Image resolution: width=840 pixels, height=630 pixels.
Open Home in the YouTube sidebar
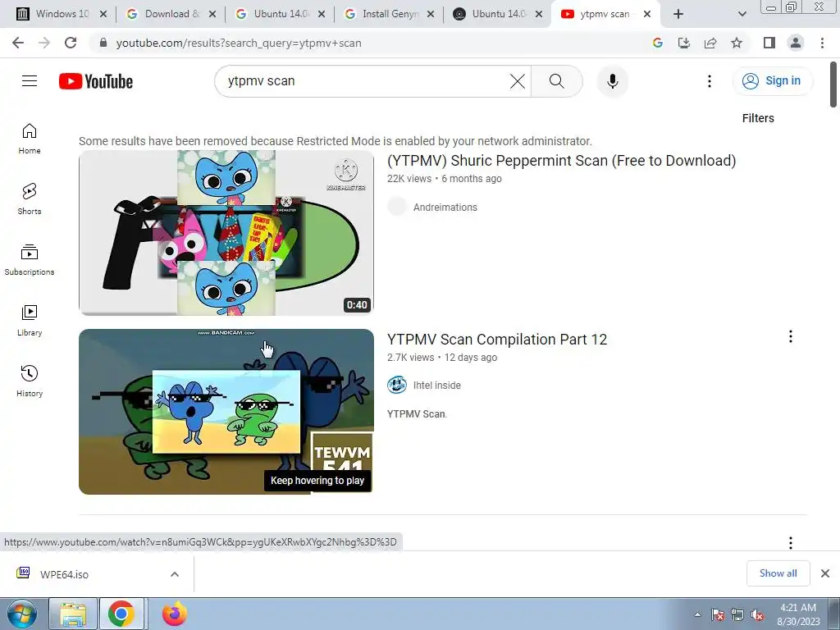coord(30,139)
